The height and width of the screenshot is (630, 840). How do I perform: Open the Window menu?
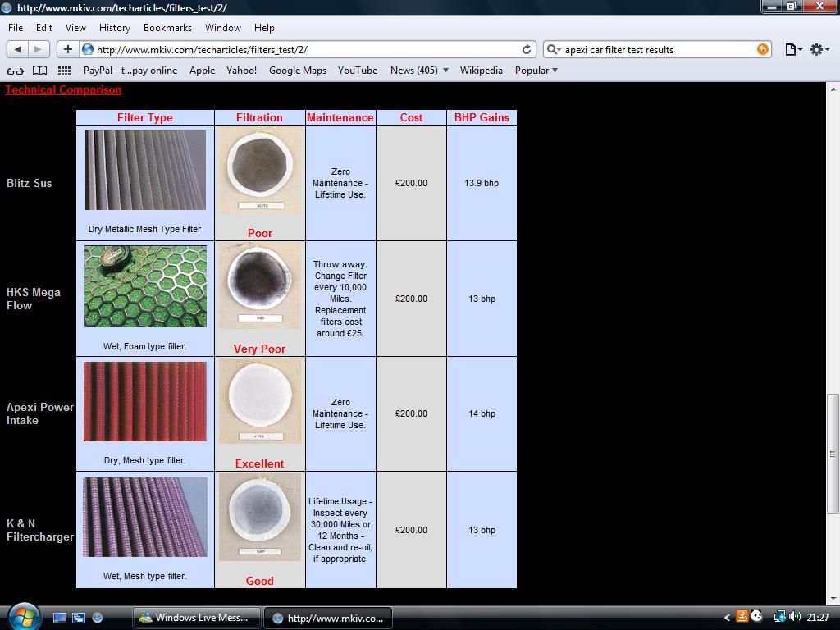pos(223,28)
